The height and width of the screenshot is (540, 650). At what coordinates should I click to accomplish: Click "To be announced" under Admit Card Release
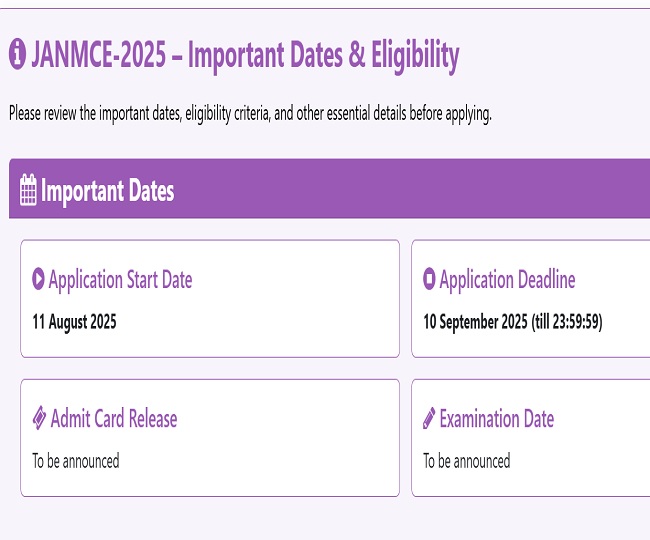click(76, 461)
